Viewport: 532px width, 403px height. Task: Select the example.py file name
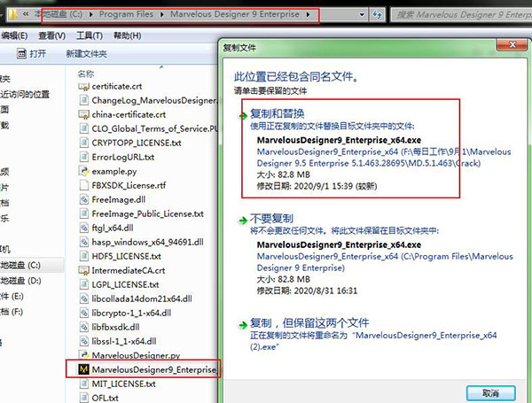114,172
